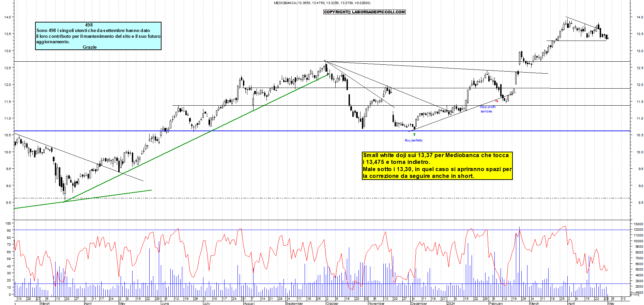This screenshot has height=305, width=644.
Task: Click 1000 on the volume right scale
Action: point(639,292)
